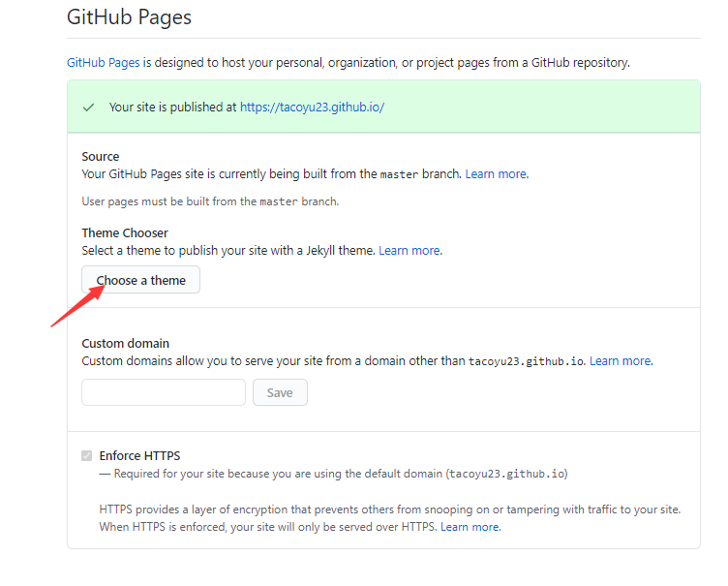
Task: Click the Source section label
Action: [101, 157]
